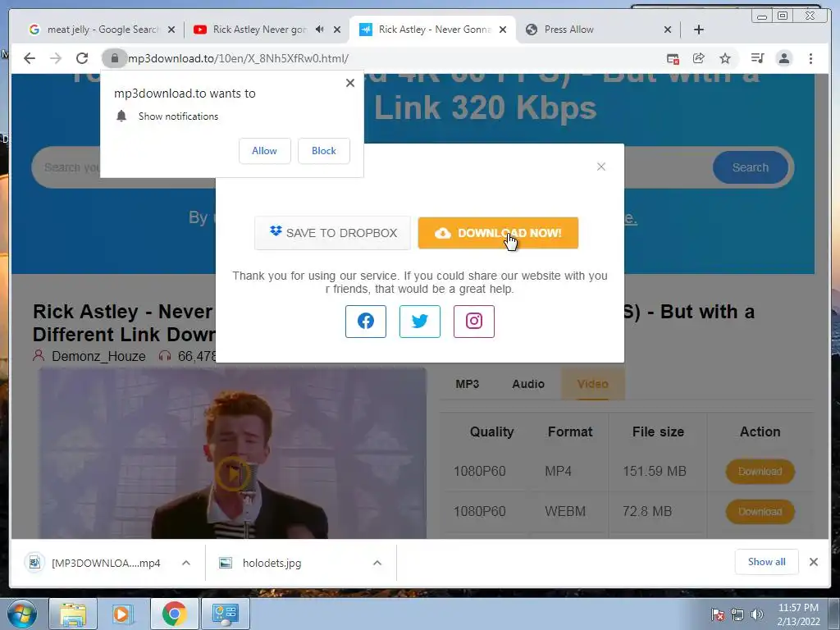The height and width of the screenshot is (630, 840).
Task: Close the meat jelly Google Search tab
Action: 171,30
